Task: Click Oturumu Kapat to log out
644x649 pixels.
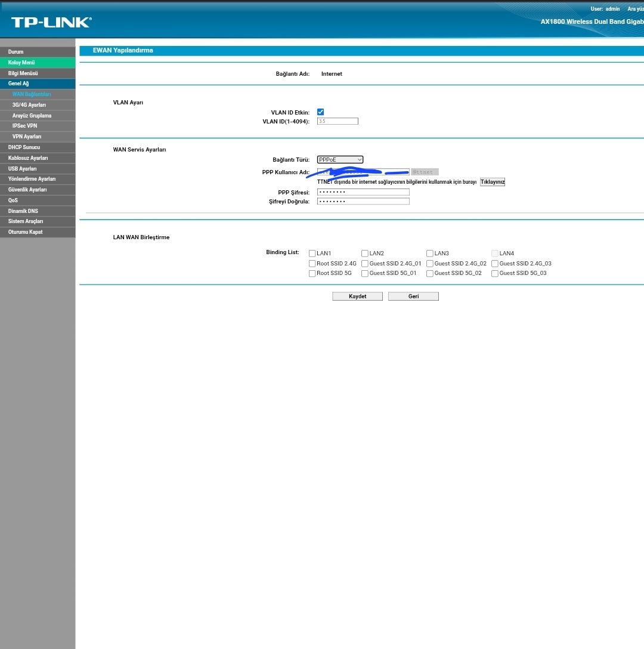Action: pos(38,232)
